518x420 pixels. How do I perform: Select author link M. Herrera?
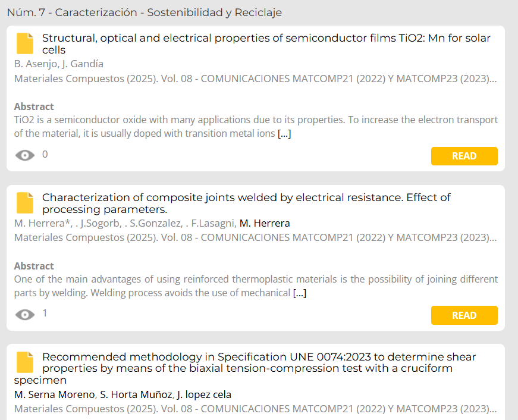pos(265,223)
